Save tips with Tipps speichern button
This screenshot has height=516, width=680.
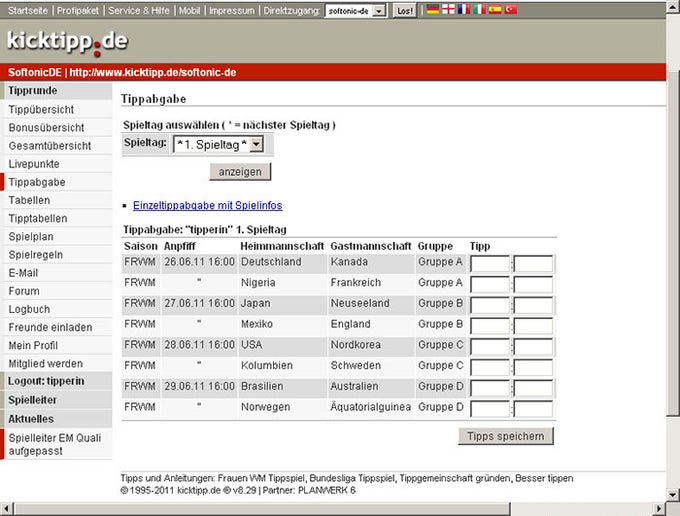tap(506, 436)
